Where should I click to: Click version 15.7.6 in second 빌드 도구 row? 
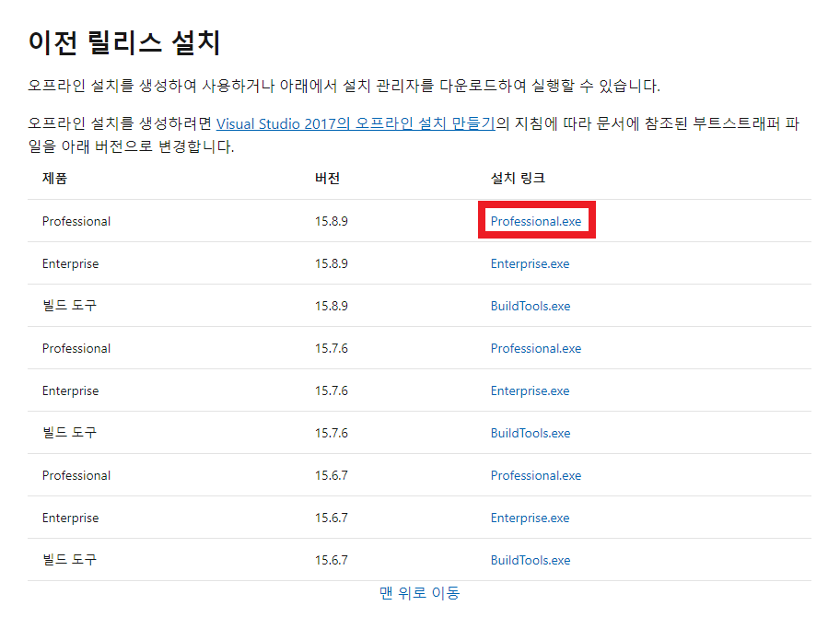point(331,433)
